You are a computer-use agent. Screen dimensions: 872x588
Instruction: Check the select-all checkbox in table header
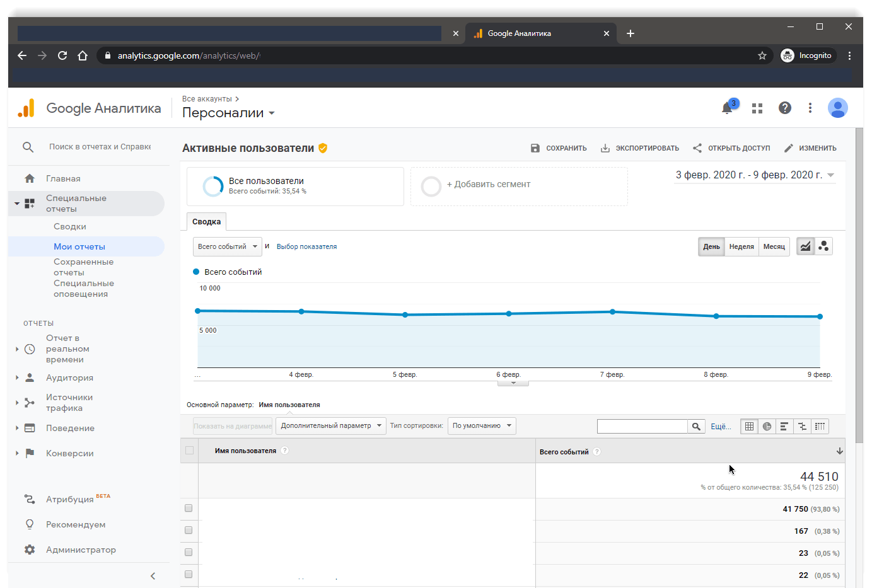click(x=189, y=451)
